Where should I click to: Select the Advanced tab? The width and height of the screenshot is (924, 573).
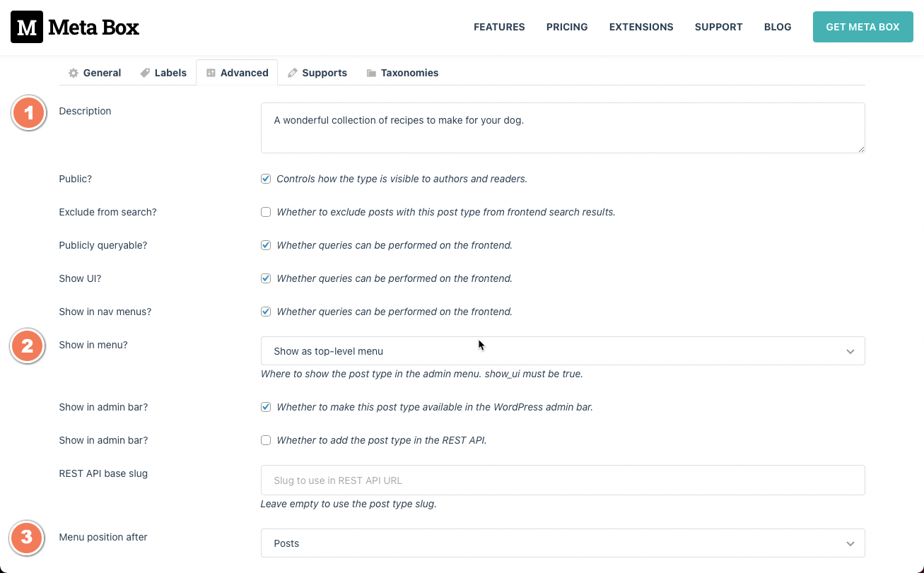pos(237,73)
